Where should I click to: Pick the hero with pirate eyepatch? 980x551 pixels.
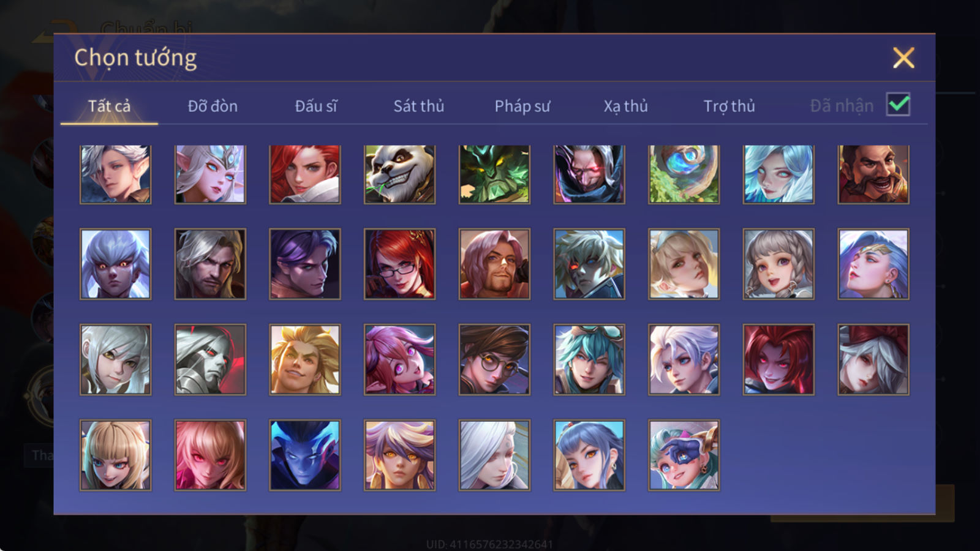(684, 455)
